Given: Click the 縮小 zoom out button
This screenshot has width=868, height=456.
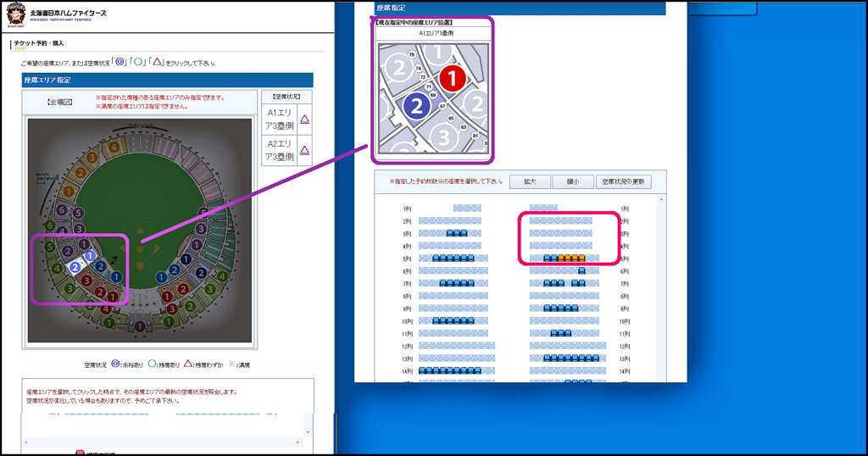Looking at the screenshot, I should (x=573, y=181).
